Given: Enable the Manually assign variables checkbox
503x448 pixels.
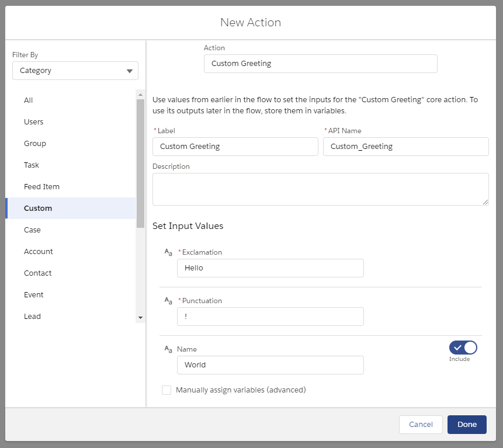Looking at the screenshot, I should pyautogui.click(x=166, y=390).
